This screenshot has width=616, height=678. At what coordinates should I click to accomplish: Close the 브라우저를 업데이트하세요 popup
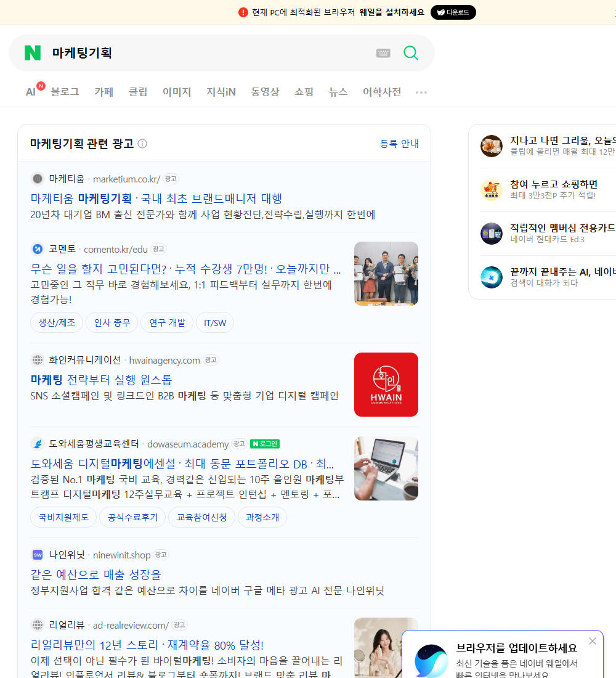592,641
